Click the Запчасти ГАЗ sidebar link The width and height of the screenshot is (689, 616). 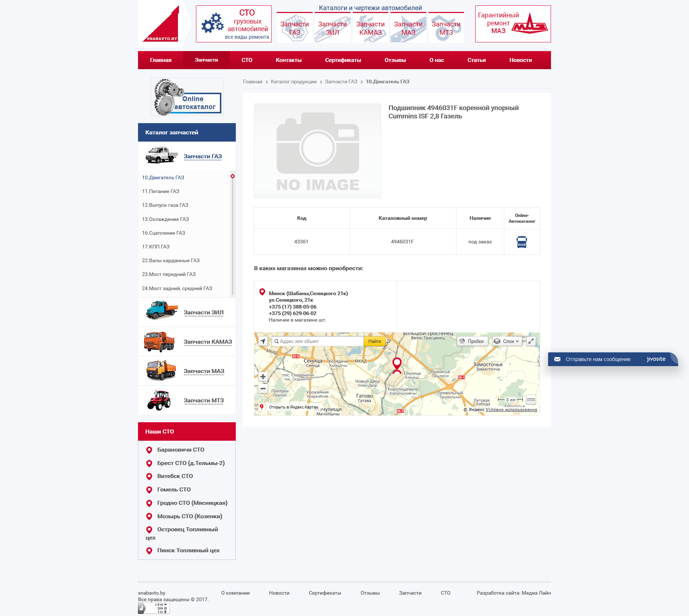[x=202, y=156]
